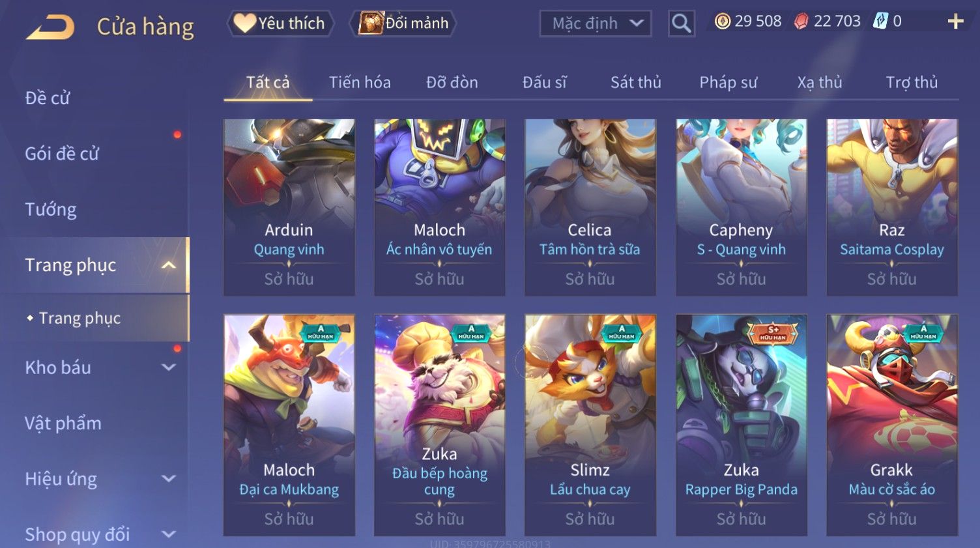Open search with the magnifier icon
Viewport: 980px width, 548px height.
pos(681,23)
